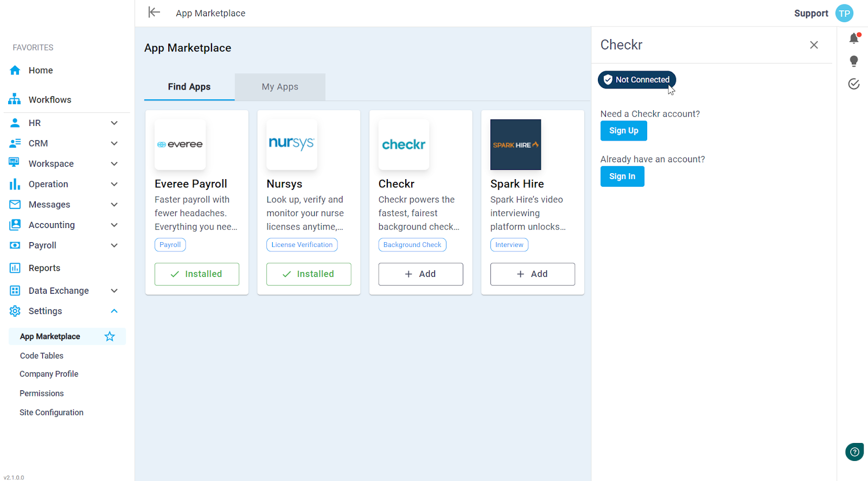This screenshot has height=481, width=868.
Task: Expand the CRM menu chevron
Action: (x=114, y=143)
